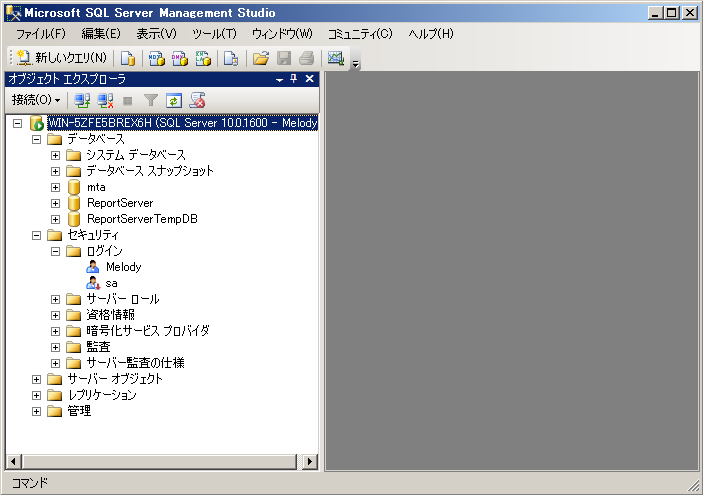Screen dimensions: 703x495
Task: Toggle the Object Explorer auto-hide pin
Action: tap(294, 78)
